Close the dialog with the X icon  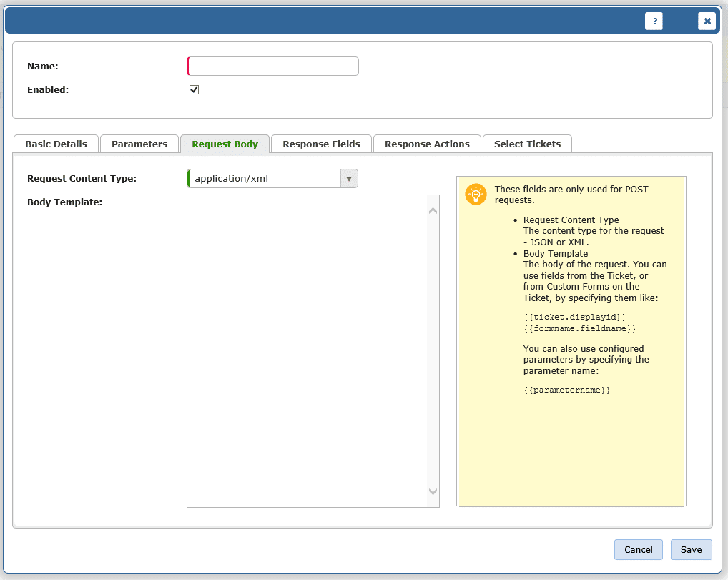[x=707, y=21]
